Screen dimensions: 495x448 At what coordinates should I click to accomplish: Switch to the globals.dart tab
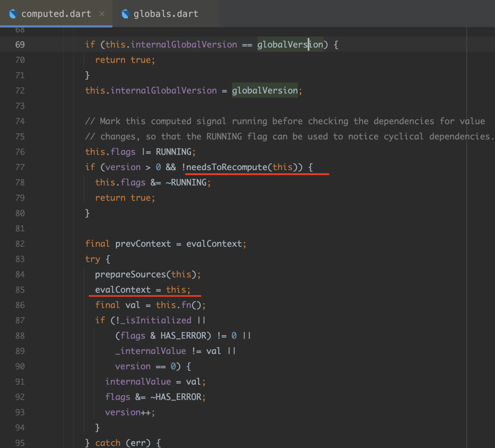[x=165, y=14]
